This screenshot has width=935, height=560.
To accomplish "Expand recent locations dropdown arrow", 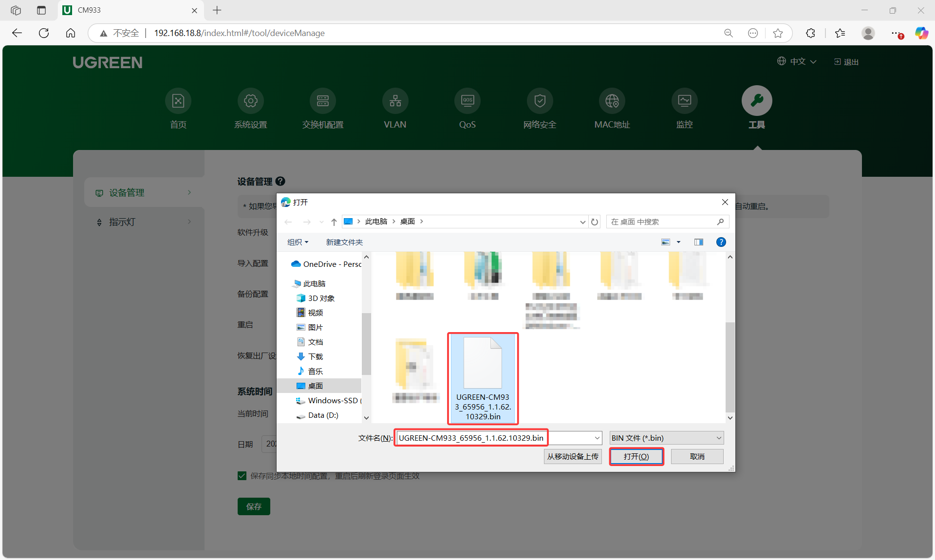I will pyautogui.click(x=321, y=222).
